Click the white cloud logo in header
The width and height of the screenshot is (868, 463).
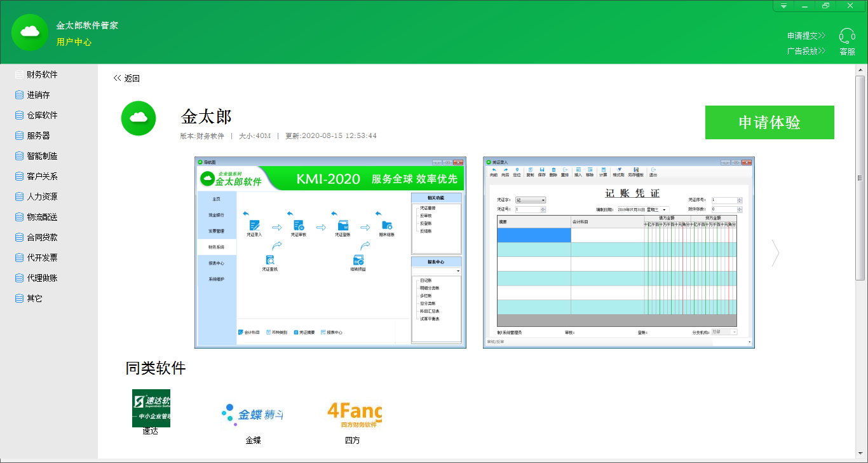point(30,32)
